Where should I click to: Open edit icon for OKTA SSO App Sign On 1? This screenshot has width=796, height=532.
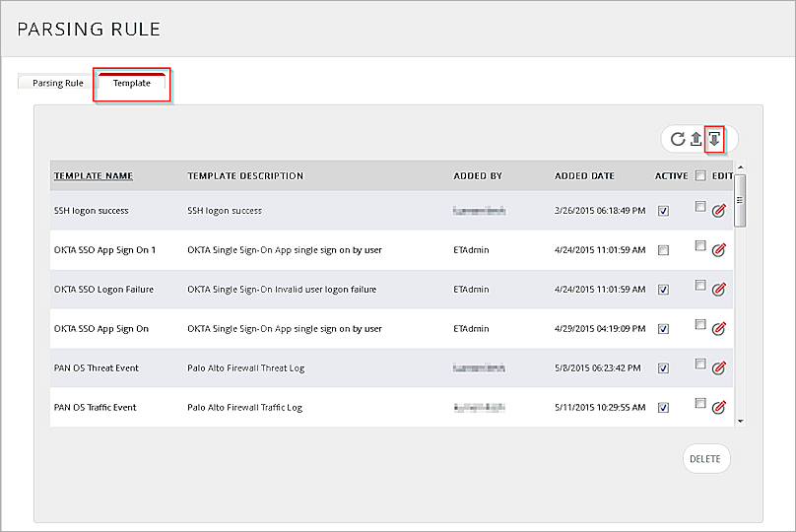(718, 250)
